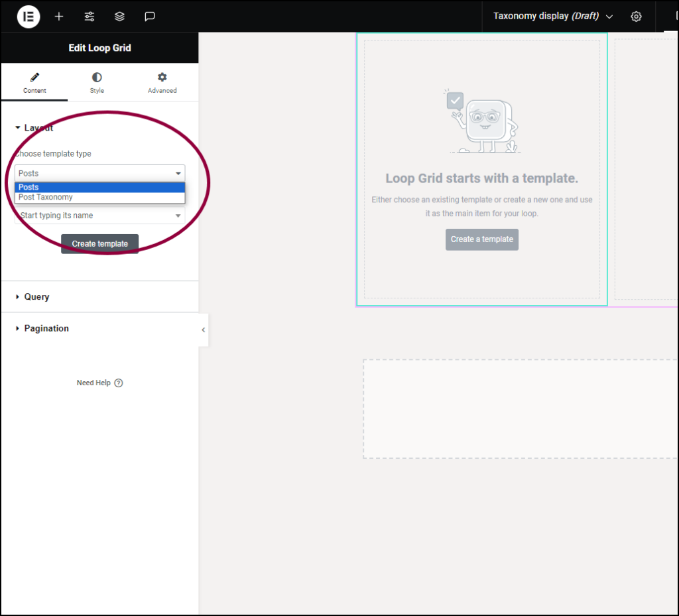
Task: Click the Add Element plus icon
Action: 58,17
